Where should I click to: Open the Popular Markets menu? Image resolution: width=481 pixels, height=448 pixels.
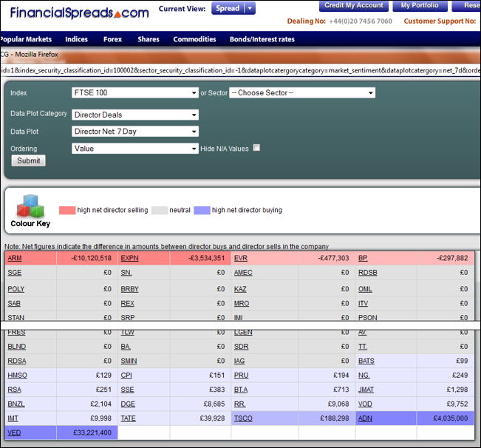tap(26, 39)
